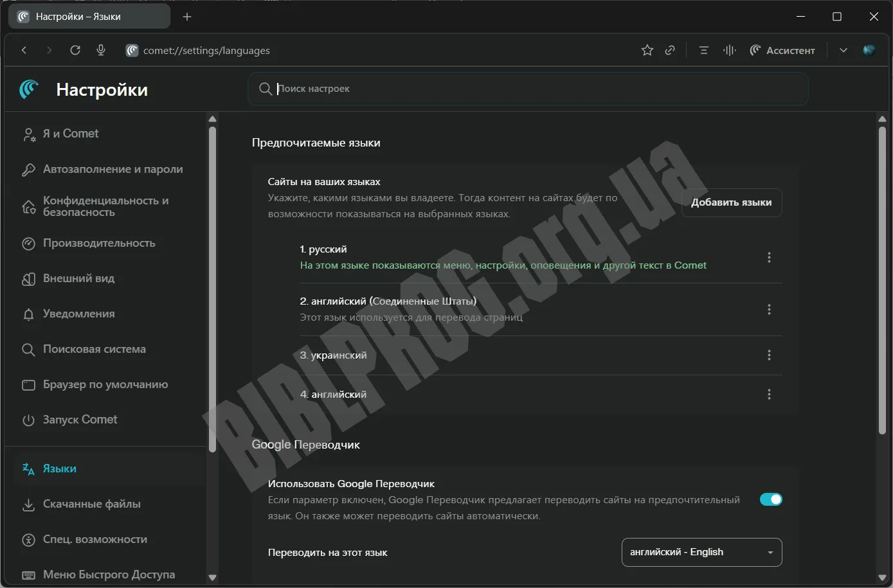The image size is (893, 588).
Task: Open the three-dot menu for русский
Action: pyautogui.click(x=769, y=258)
